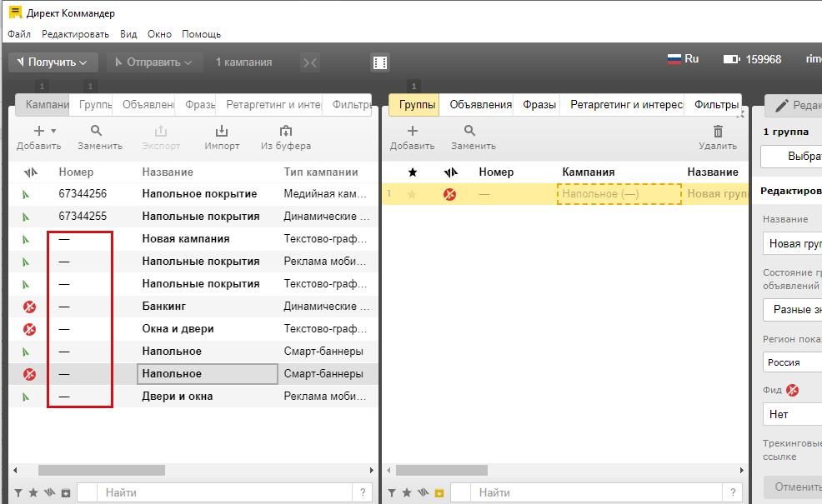Add a group with plus icon in groups pane
The image size is (822, 504).
(413, 131)
